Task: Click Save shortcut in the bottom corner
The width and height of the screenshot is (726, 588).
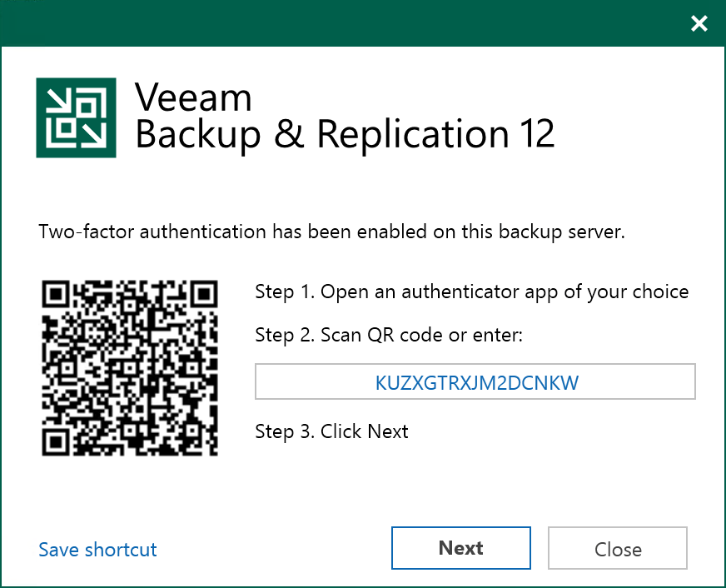Action: [97, 550]
